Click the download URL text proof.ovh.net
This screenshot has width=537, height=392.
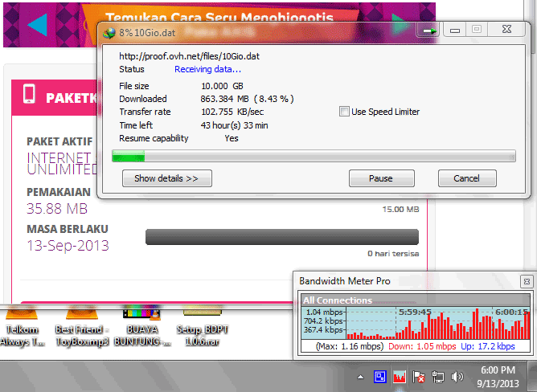[x=190, y=56]
